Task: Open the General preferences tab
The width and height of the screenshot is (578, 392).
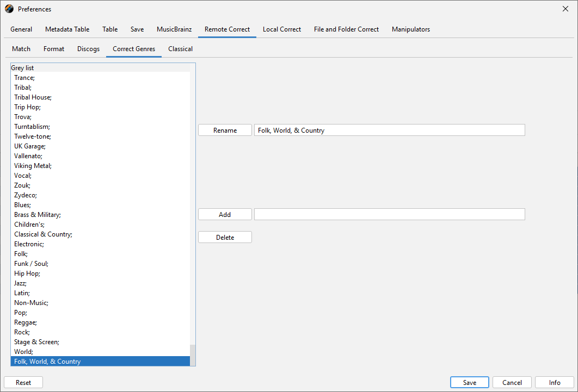Action: (21, 29)
